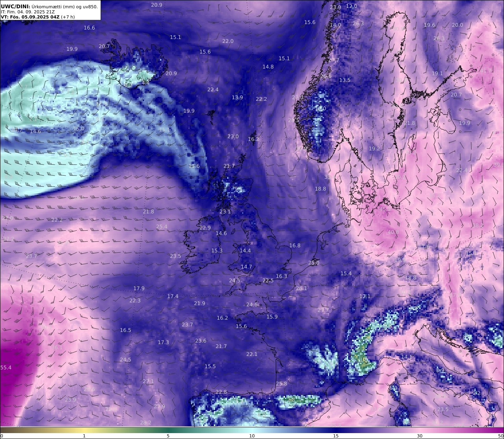Click the map value 22.3
The height and width of the screenshot is (439, 504).
tap(135, 301)
